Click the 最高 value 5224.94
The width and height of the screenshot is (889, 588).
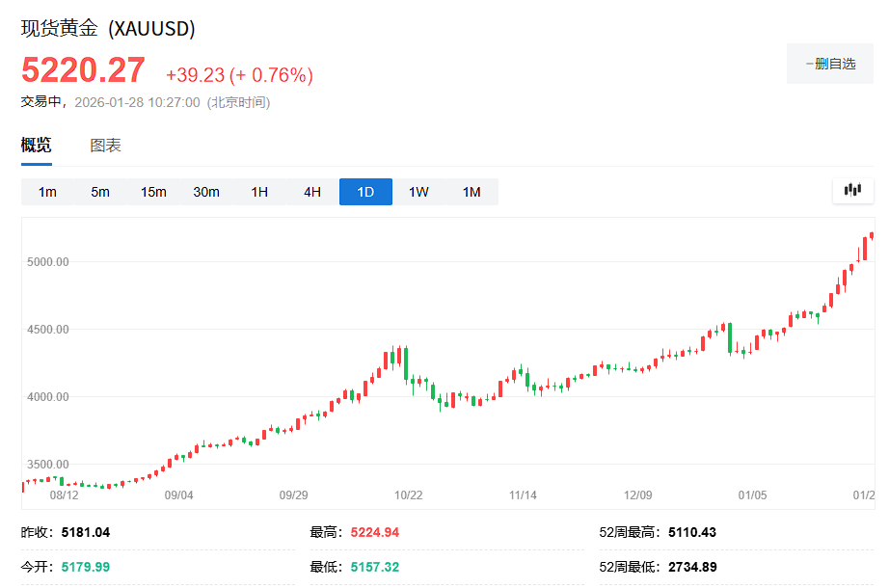(374, 532)
